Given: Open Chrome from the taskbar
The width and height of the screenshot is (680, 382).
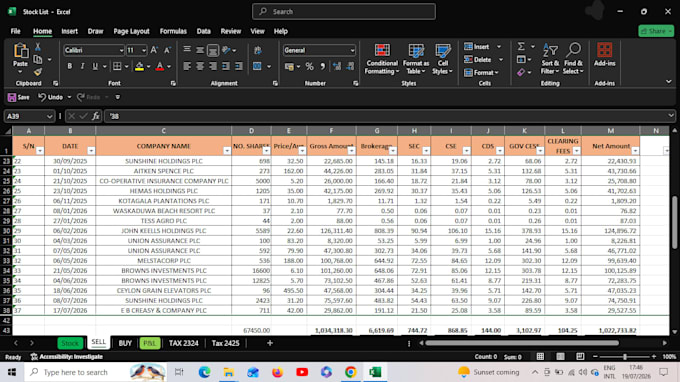Looking at the screenshot, I should pos(351,372).
